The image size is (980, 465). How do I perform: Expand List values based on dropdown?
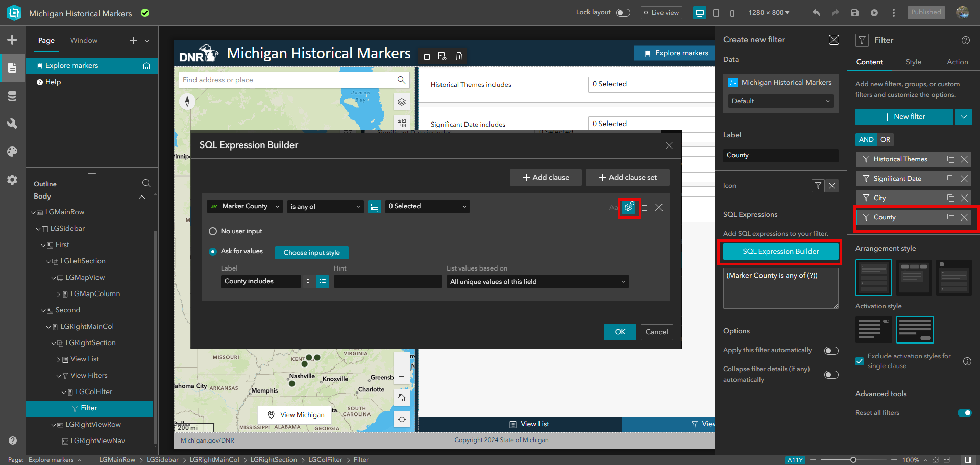coord(537,282)
